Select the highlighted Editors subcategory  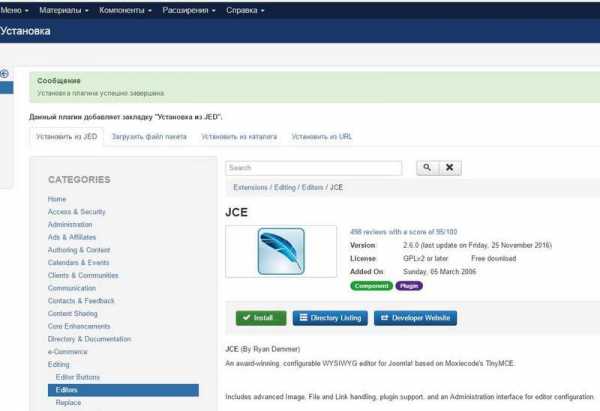123,390
